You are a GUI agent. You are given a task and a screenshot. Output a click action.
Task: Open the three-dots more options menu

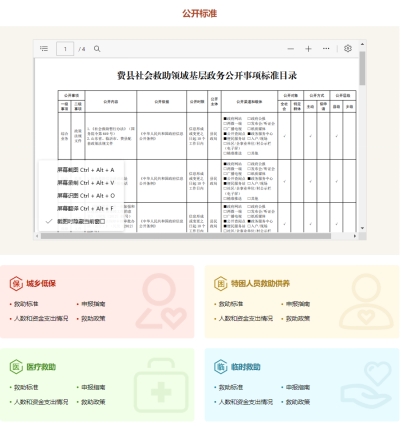(x=326, y=49)
